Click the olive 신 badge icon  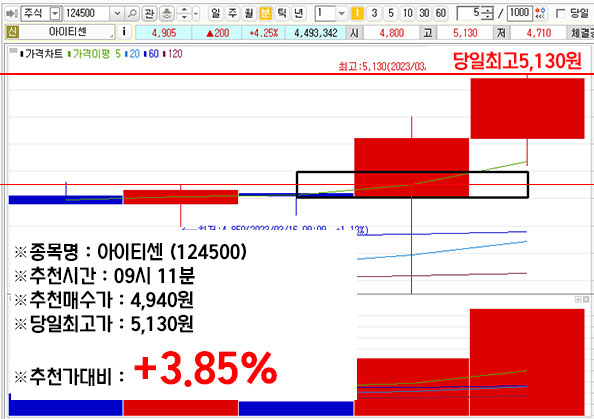point(12,32)
